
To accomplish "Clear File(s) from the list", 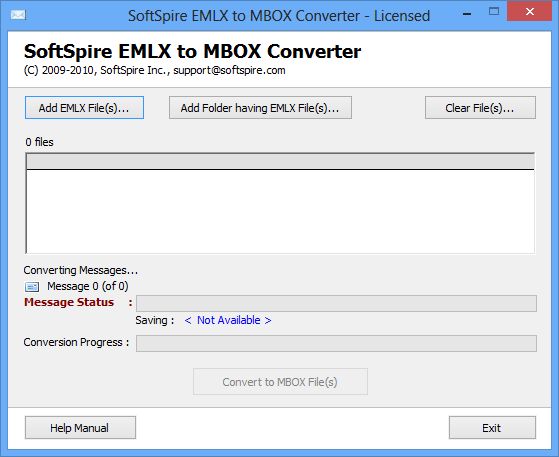I will [480, 107].
